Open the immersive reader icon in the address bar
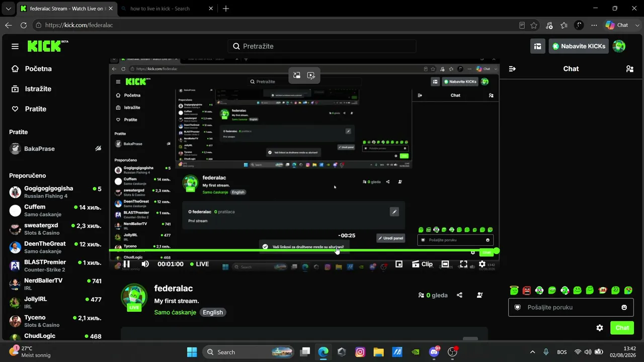644x362 pixels. [522, 25]
